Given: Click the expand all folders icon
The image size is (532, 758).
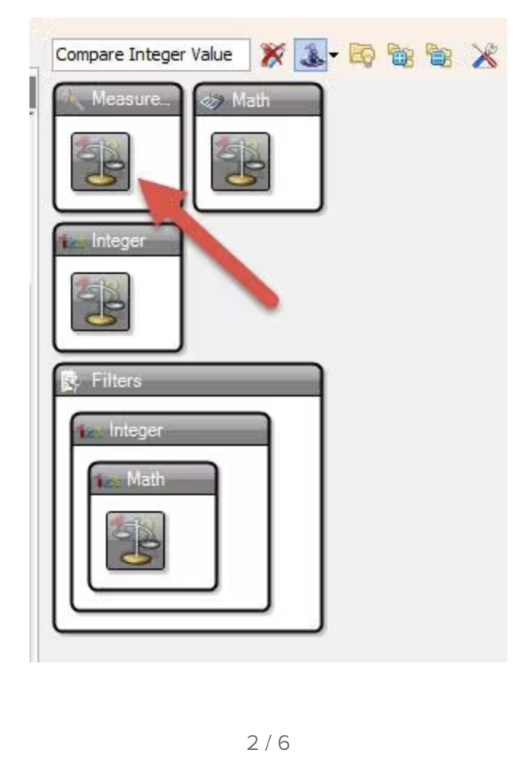Looking at the screenshot, I should [401, 55].
